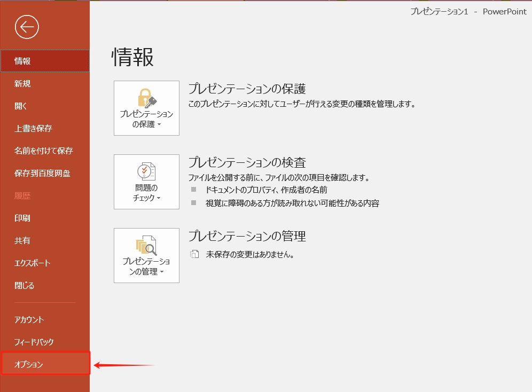Expand the プレゼンテーションの保護 dropdown arrow
532x392 pixels.
click(x=158, y=124)
